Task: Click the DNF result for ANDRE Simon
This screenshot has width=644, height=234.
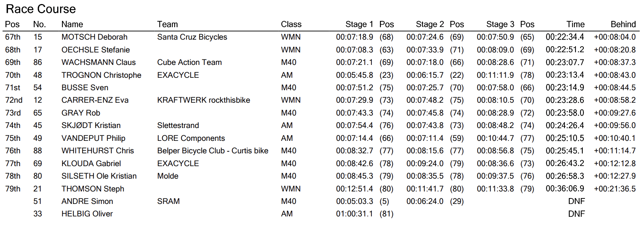Action: click(x=576, y=201)
